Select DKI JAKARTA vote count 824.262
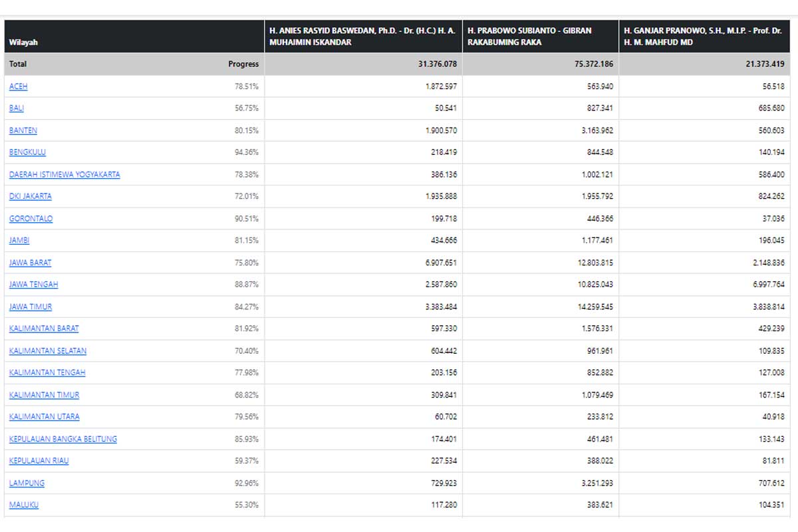This screenshot has height=532, width=798. pyautogui.click(x=772, y=196)
